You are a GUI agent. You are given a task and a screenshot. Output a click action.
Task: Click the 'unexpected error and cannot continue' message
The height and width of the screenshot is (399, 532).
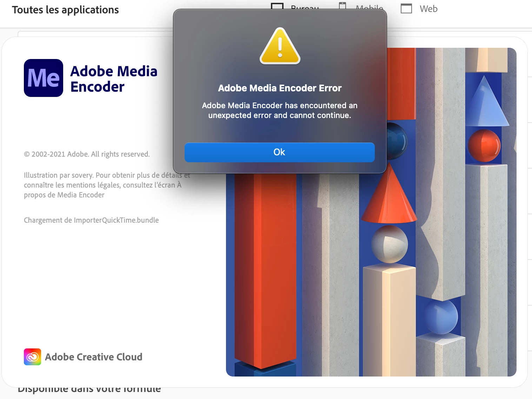pyautogui.click(x=280, y=110)
